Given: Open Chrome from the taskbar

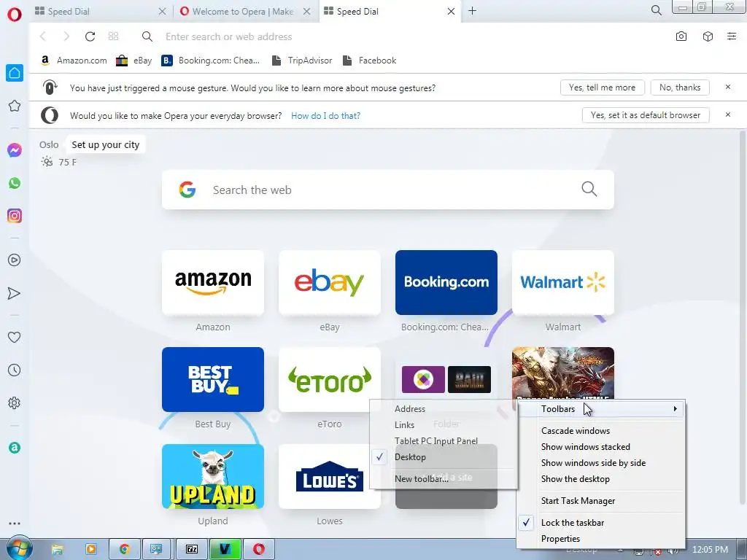Looking at the screenshot, I should tap(125, 550).
